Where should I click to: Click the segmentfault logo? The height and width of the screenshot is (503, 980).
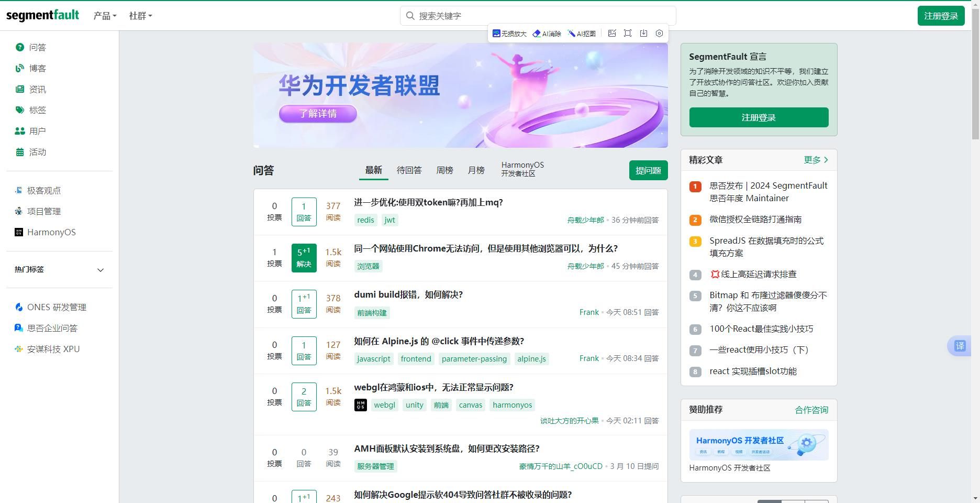[42, 15]
